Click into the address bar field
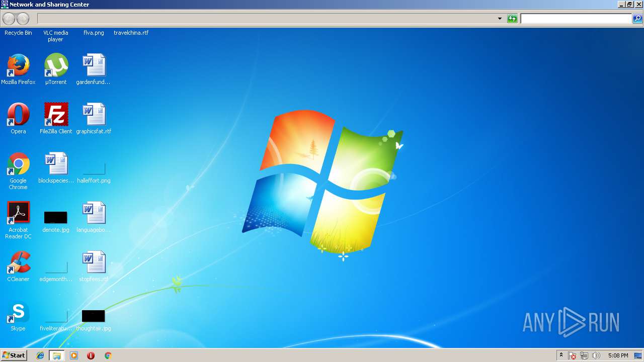The width and height of the screenshot is (644, 362). [267, 19]
